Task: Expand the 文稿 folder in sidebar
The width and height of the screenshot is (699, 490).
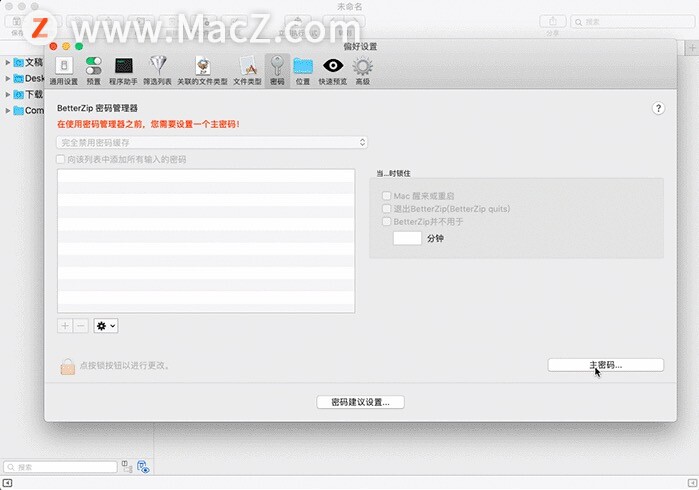Action: [x=8, y=62]
